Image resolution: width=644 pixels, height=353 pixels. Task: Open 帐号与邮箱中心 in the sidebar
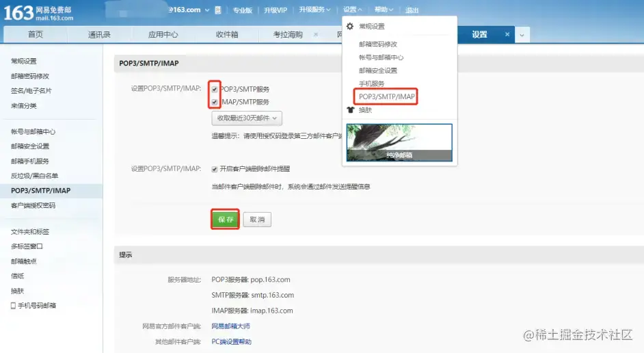[x=33, y=131]
